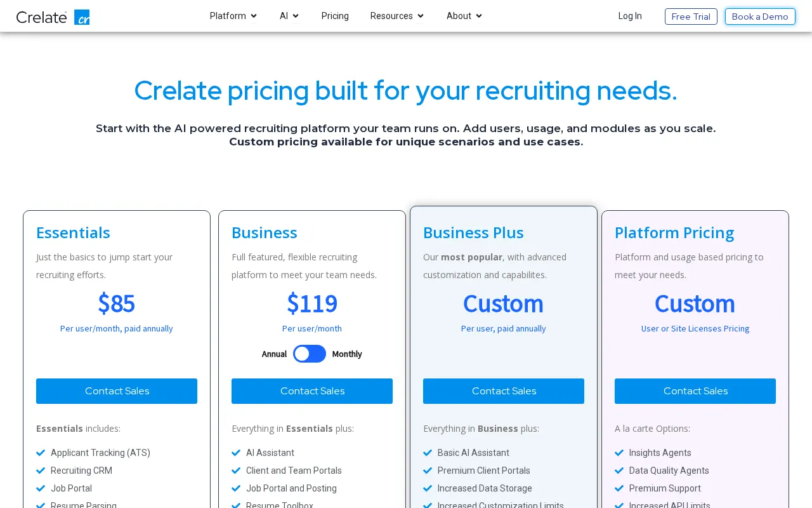
Task: Click the page headline about recruiting needs
Action: point(406,90)
